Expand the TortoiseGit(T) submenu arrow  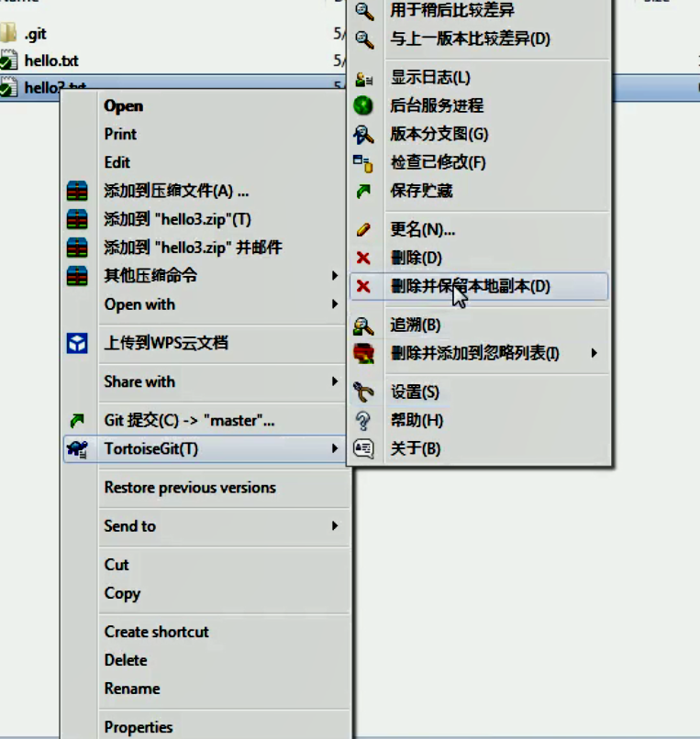tap(335, 448)
